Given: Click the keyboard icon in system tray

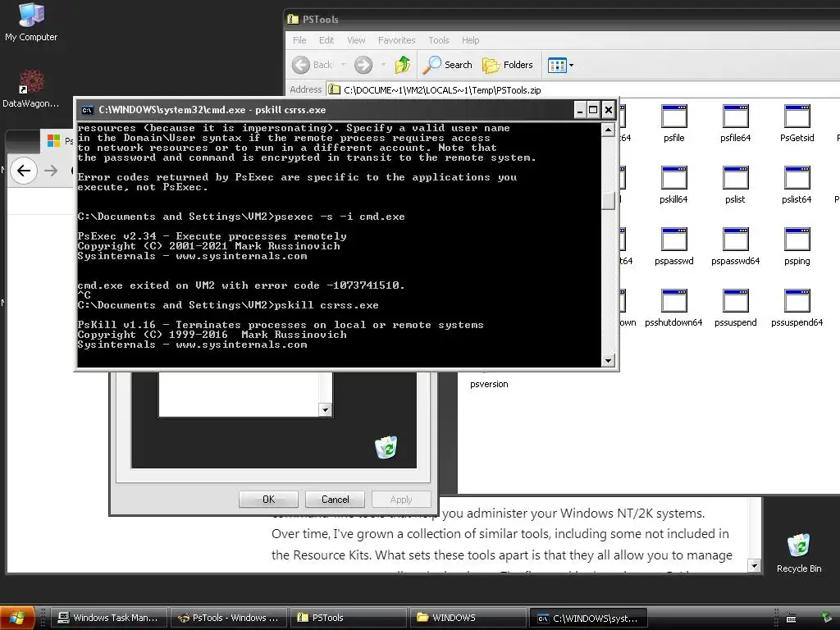Looking at the screenshot, I should (x=792, y=619).
